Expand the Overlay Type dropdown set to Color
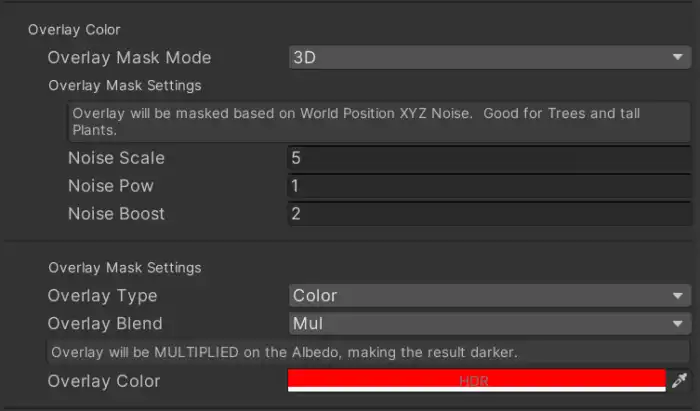700x411 pixels. (x=488, y=296)
